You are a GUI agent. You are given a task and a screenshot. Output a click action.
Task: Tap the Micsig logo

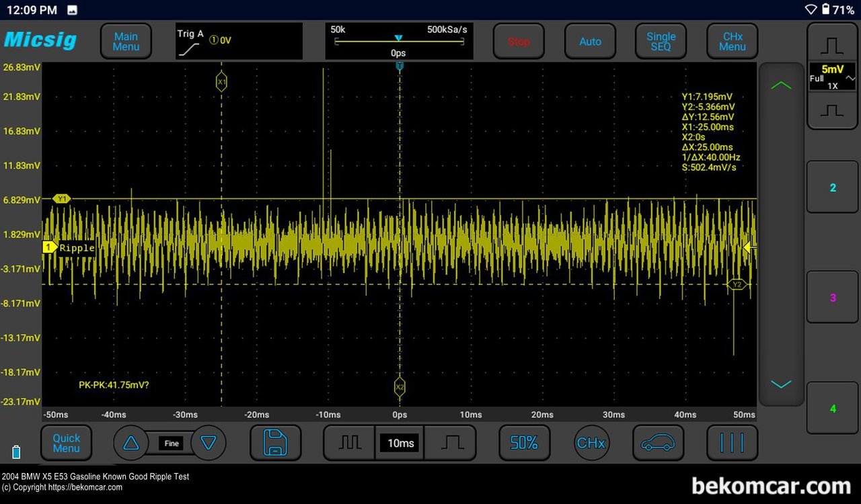tap(40, 40)
